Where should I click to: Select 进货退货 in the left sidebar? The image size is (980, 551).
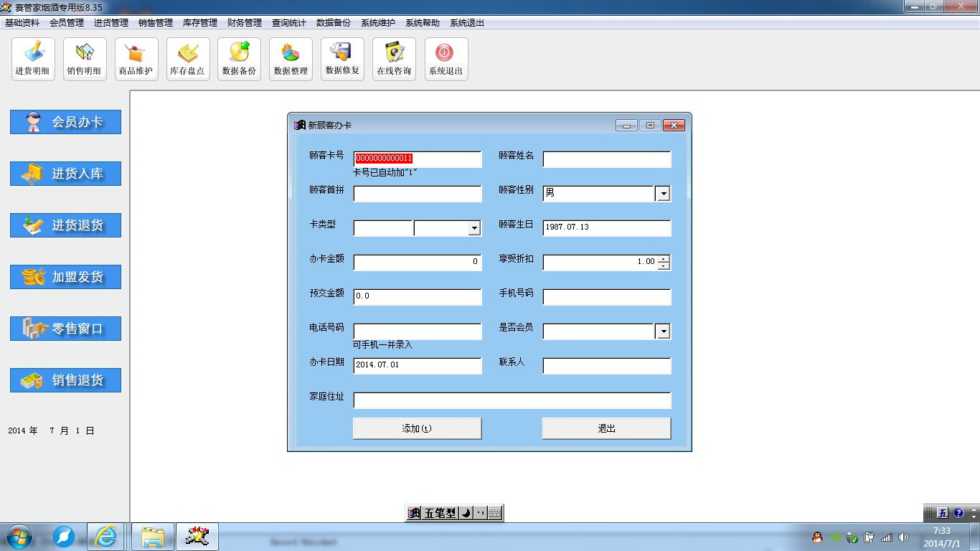[x=65, y=225]
